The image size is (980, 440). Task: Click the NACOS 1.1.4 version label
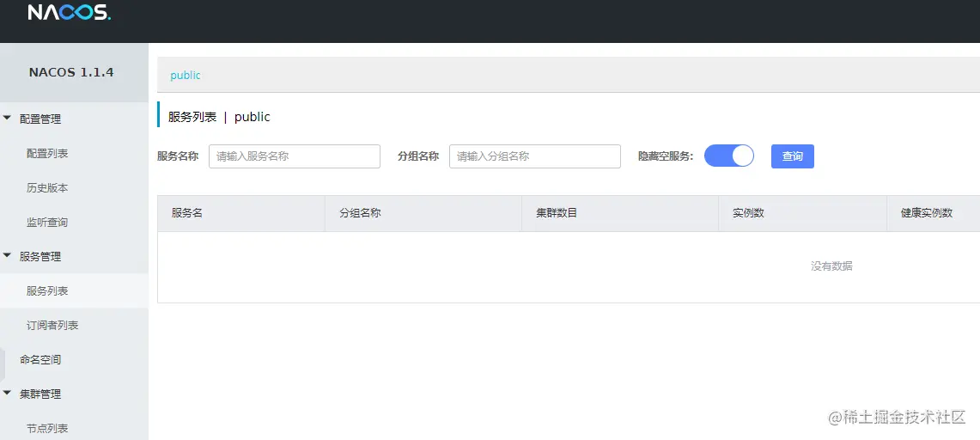point(71,72)
